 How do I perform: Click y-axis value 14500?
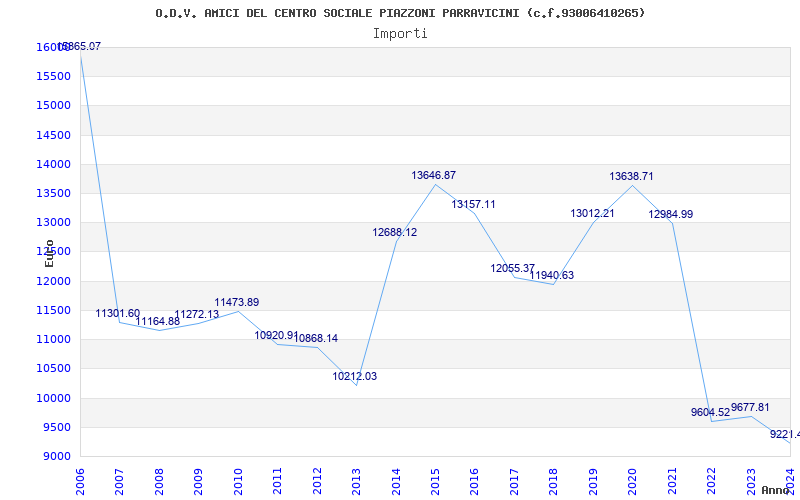pos(53,135)
